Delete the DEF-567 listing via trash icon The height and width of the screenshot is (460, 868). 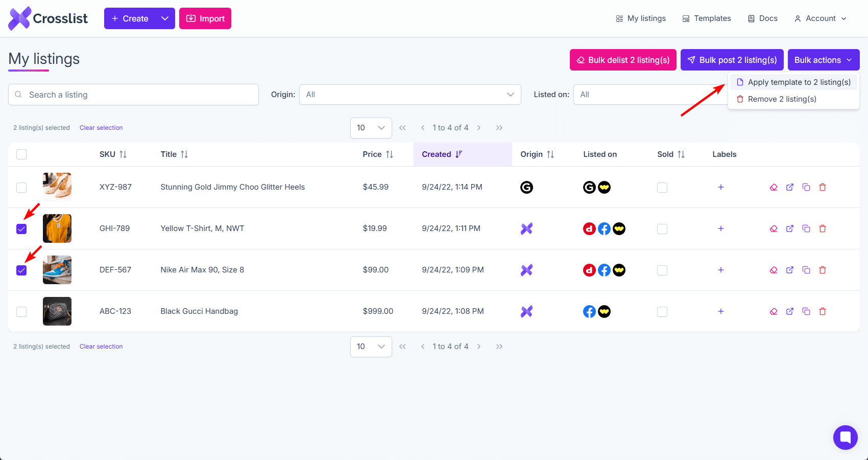(x=823, y=270)
